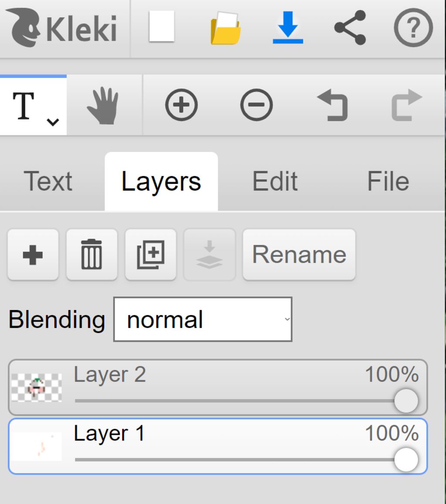Screen dimensions: 446x504
Task: Select Layer 2 thumbnail
Action: pyautogui.click(x=37, y=387)
